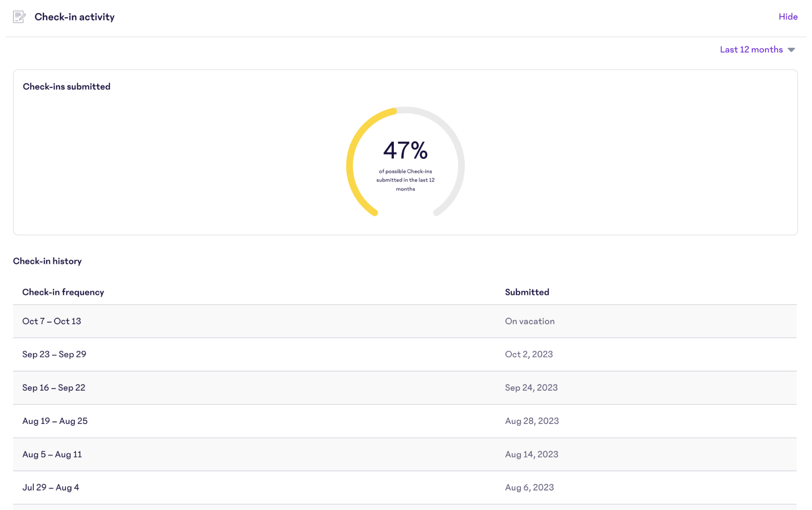Screen dimensions: 812x510
Task: Click the Check-in activity notepad icon
Action: 19,17
